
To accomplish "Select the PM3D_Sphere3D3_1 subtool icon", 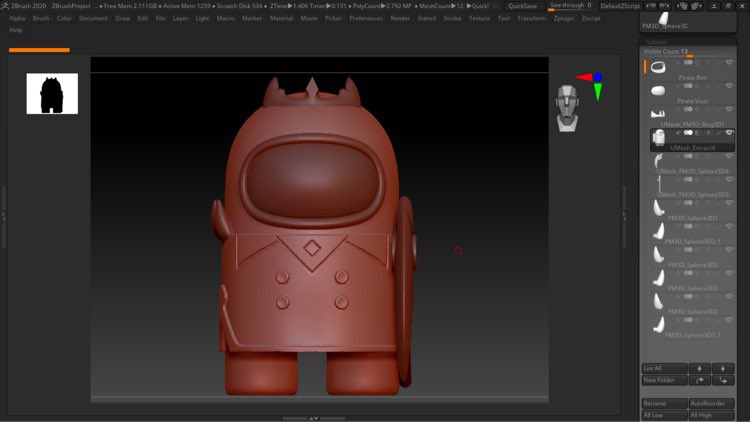I will coord(658,323).
